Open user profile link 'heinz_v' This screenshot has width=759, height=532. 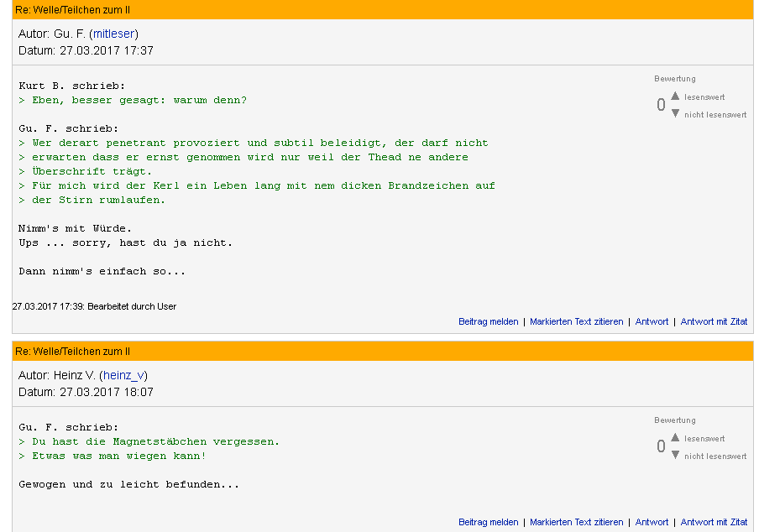[123, 375]
